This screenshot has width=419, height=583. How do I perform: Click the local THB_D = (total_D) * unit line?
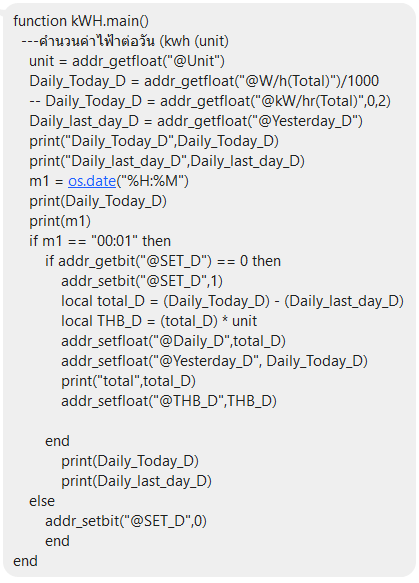(159, 322)
